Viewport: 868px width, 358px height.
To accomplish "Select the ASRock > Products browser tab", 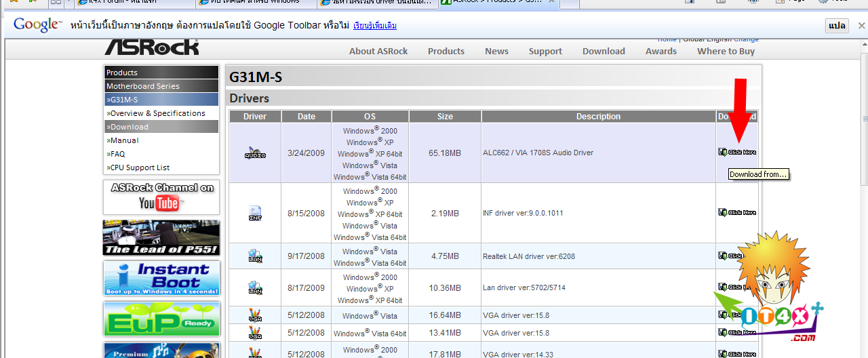I will tap(500, 2).
